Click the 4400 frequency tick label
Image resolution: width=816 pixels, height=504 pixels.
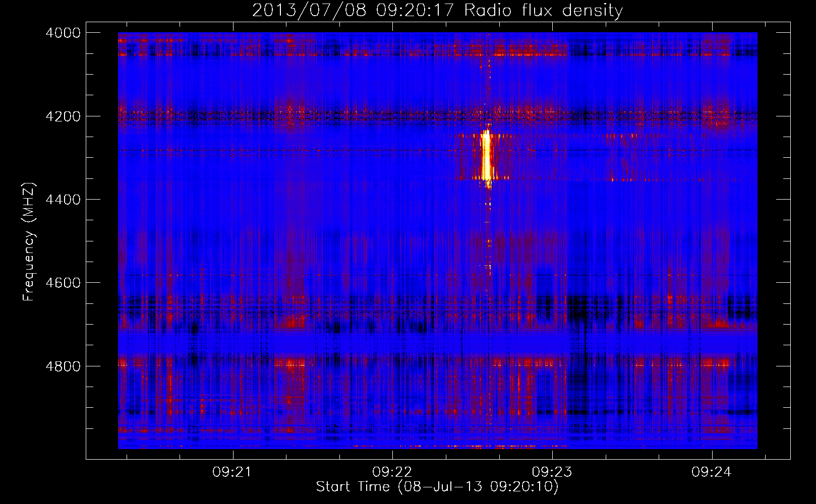(63, 200)
